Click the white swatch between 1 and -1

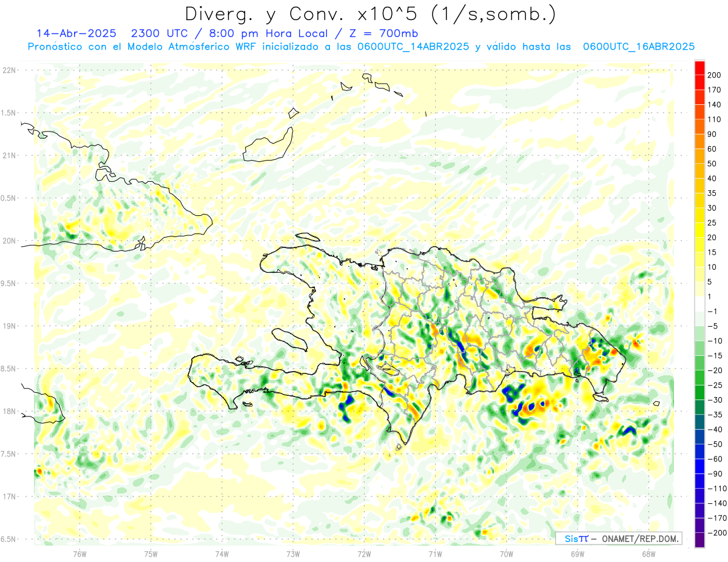(x=699, y=304)
